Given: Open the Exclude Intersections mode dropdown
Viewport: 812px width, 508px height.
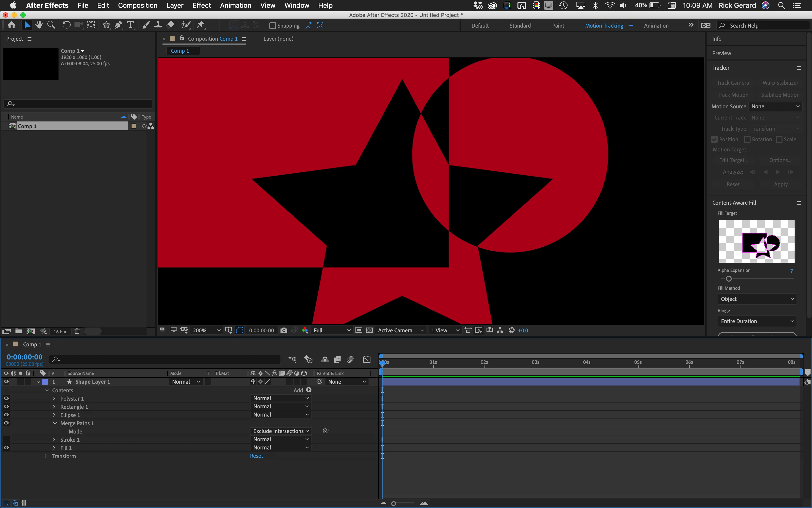Looking at the screenshot, I should point(281,431).
